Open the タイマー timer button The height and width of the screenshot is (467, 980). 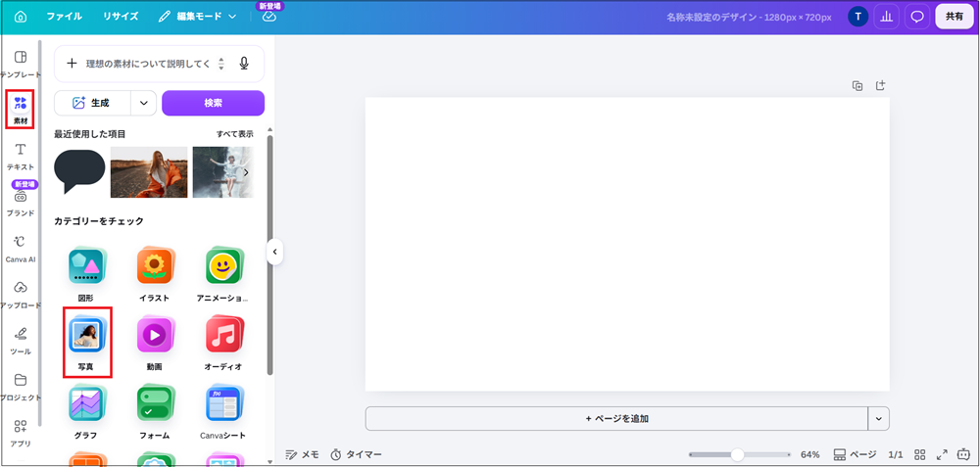[x=356, y=454]
